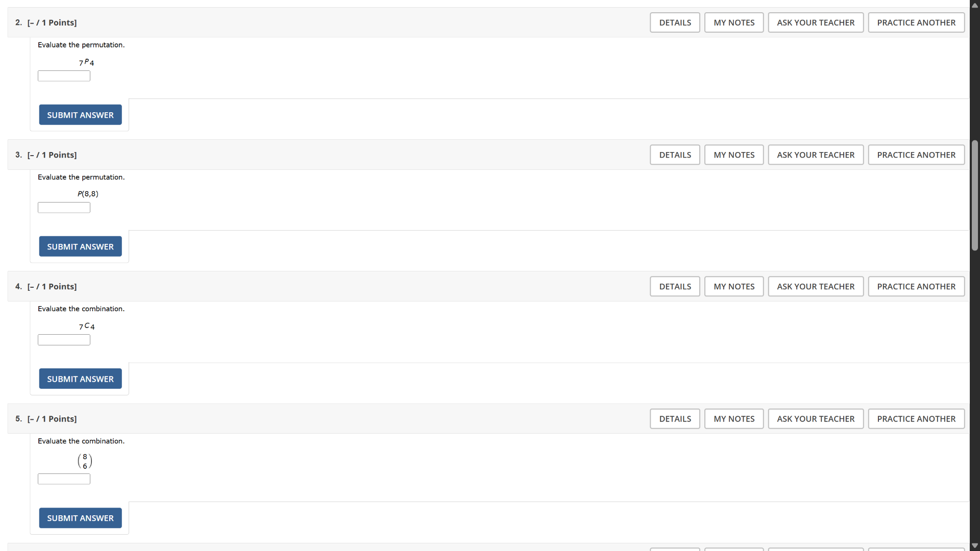Submit answer for question 5

[80, 518]
